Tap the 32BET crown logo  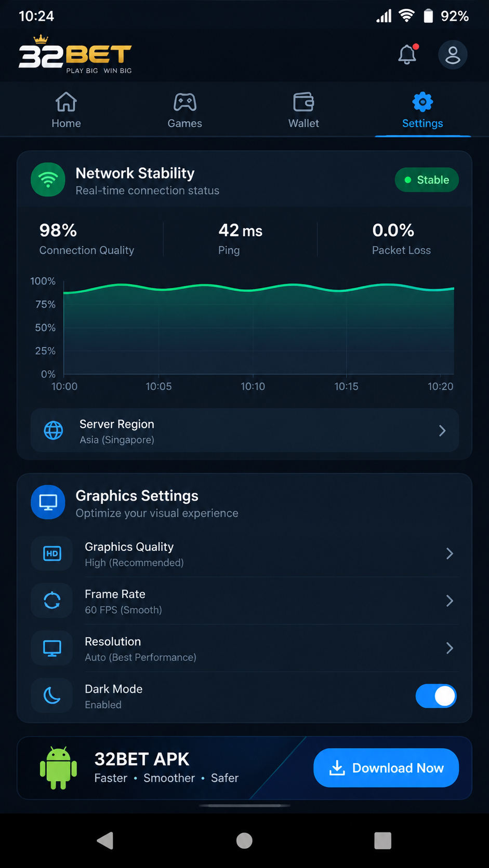tap(75, 55)
